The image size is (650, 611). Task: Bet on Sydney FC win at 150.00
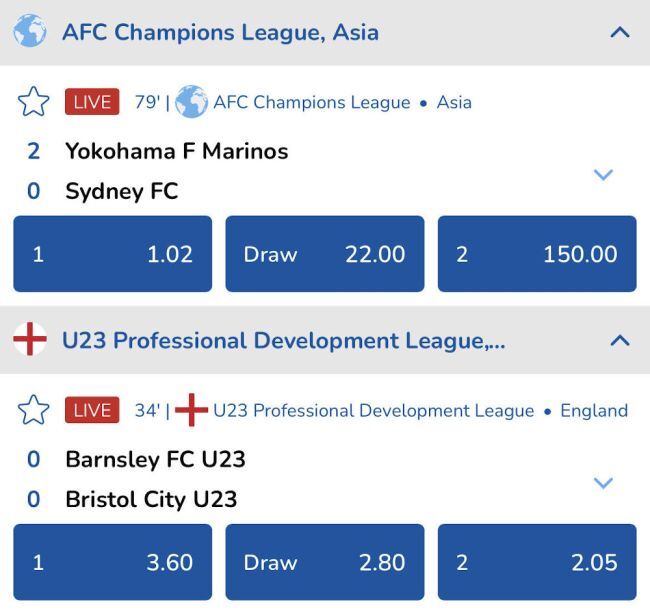pyautogui.click(x=536, y=254)
